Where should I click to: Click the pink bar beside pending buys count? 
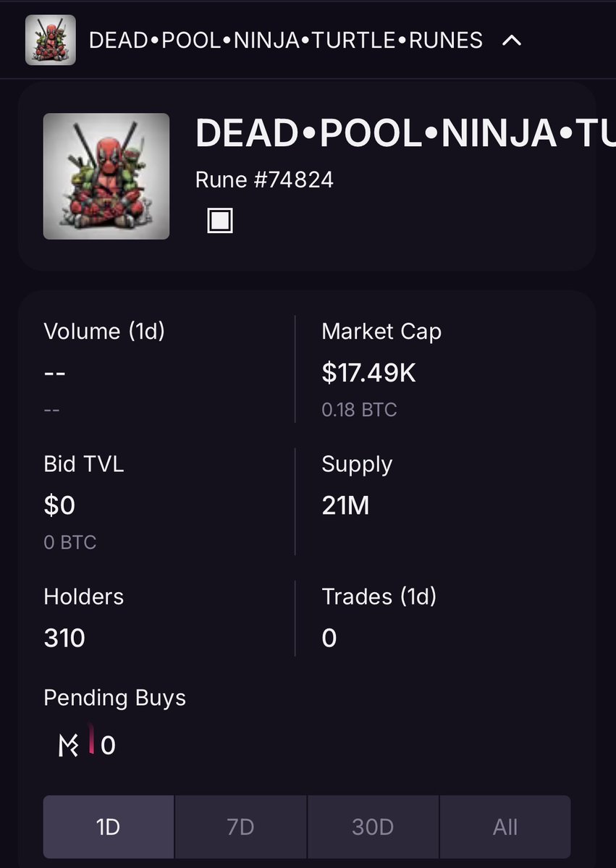91,740
